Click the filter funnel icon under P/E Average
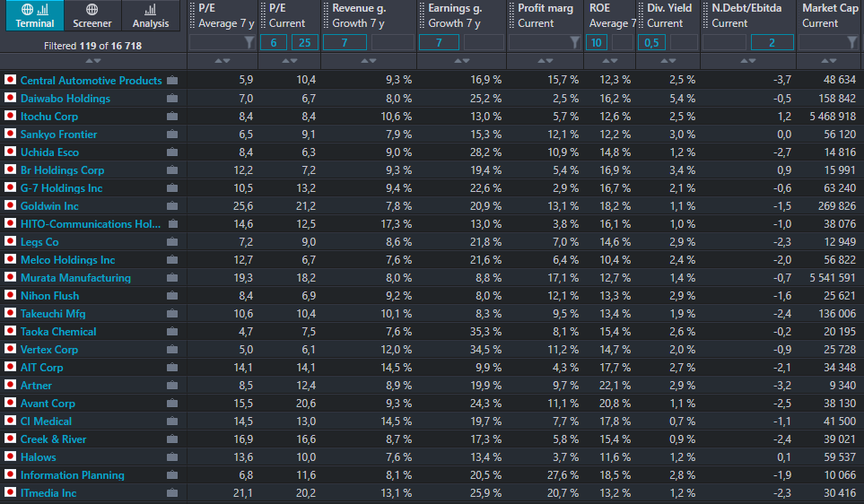This screenshot has height=504, width=864. (249, 42)
